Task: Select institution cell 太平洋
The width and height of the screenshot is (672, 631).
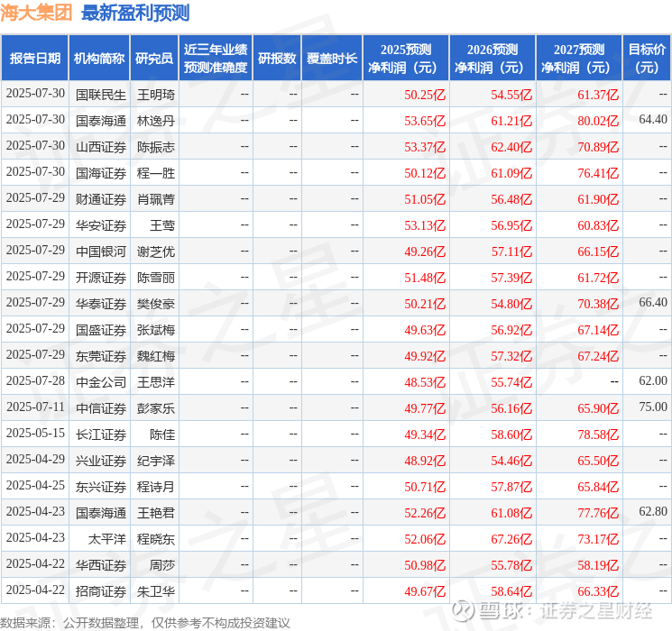Action: [x=107, y=539]
